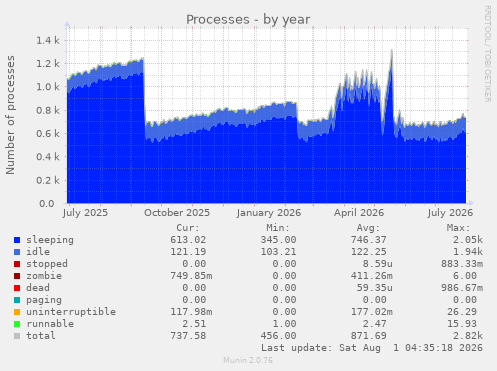Click the stopped legend color swatch
497x371 pixels.
17,264
